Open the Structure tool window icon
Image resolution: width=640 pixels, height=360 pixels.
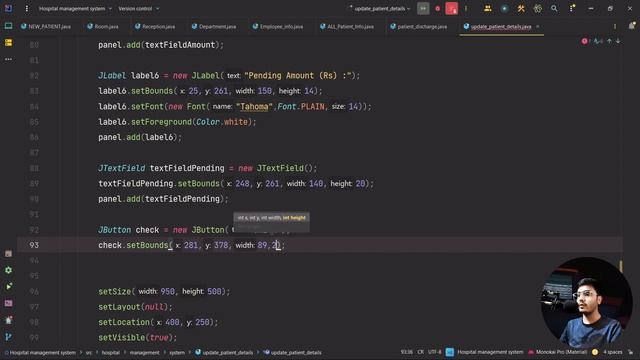click(x=9, y=43)
